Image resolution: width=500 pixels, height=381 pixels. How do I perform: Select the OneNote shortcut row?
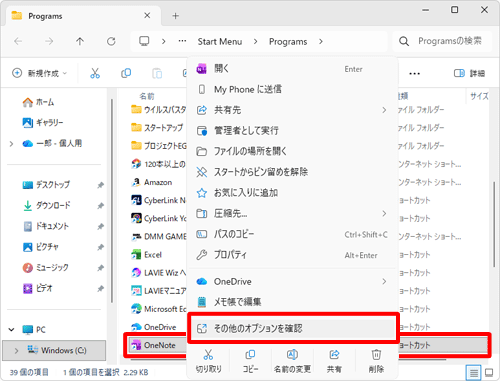pyautogui.click(x=308, y=345)
